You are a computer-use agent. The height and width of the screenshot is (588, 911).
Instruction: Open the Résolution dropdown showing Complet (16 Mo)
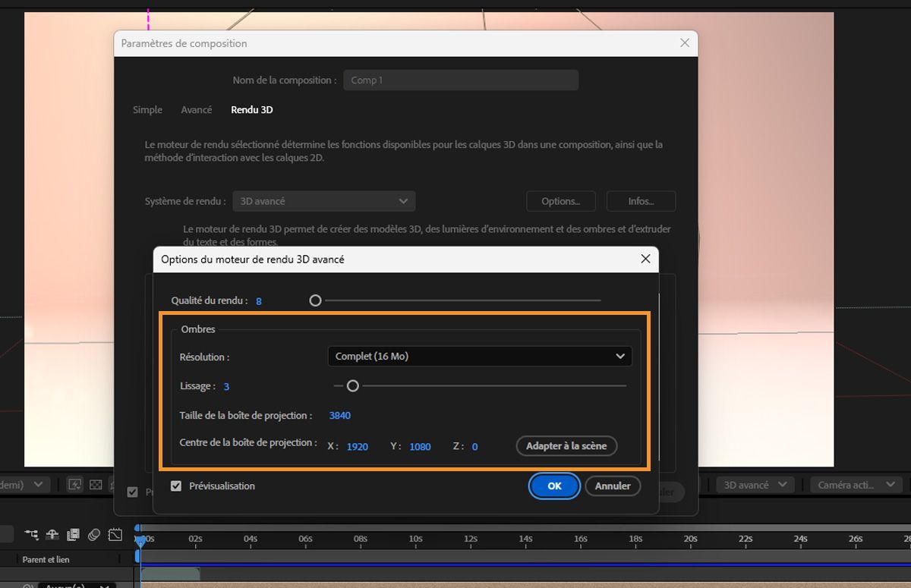click(x=480, y=356)
